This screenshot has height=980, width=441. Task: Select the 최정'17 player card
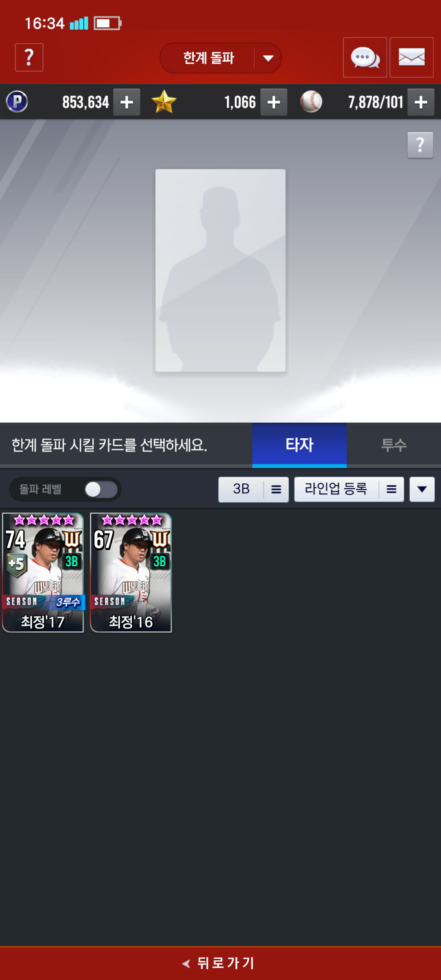(x=43, y=572)
